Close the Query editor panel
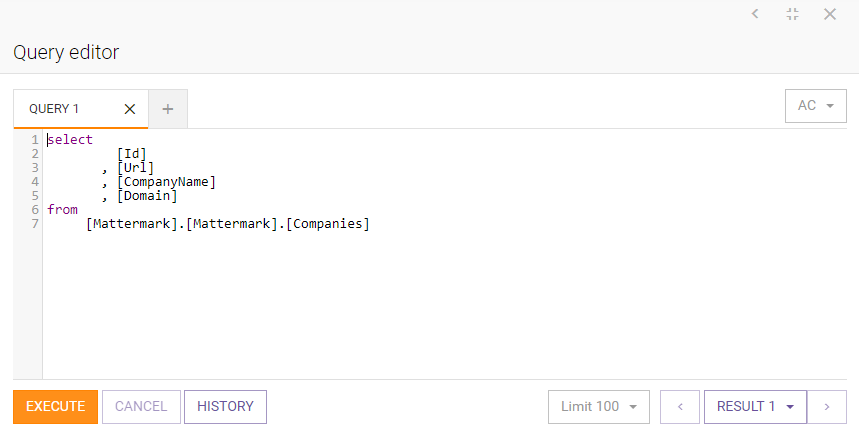859x443 pixels. pos(830,14)
